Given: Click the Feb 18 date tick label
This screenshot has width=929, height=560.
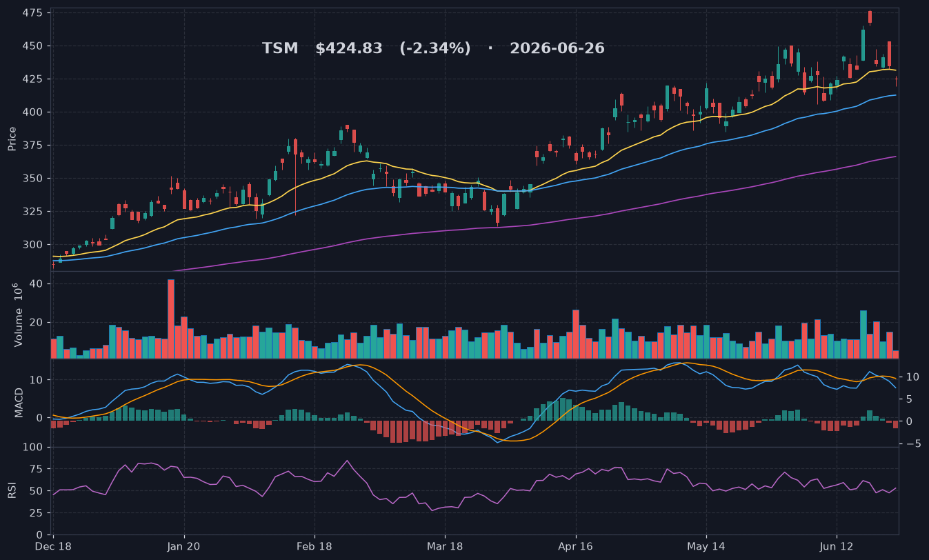Looking at the screenshot, I should pos(314,546).
